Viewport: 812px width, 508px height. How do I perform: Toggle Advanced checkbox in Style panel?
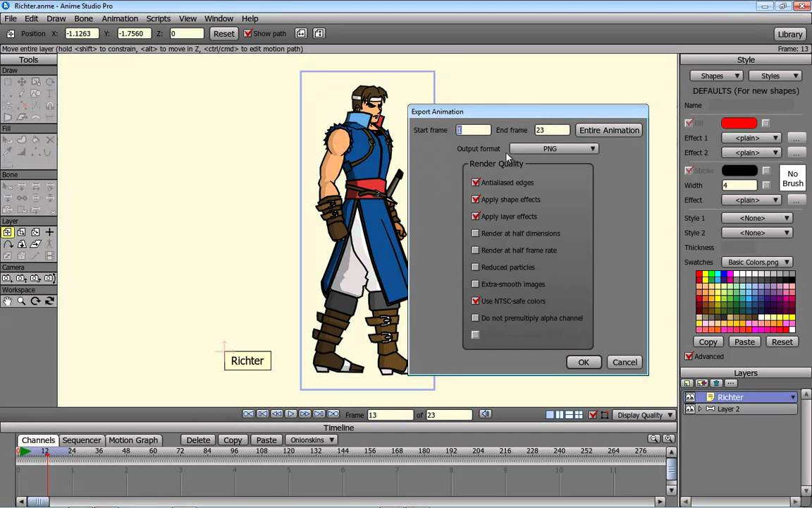pos(689,356)
